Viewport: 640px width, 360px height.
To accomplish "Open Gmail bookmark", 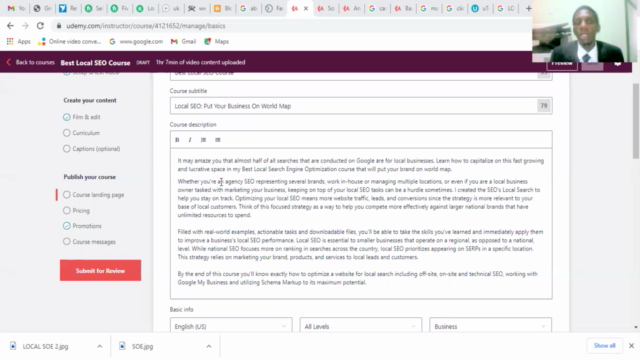I will pos(183,42).
